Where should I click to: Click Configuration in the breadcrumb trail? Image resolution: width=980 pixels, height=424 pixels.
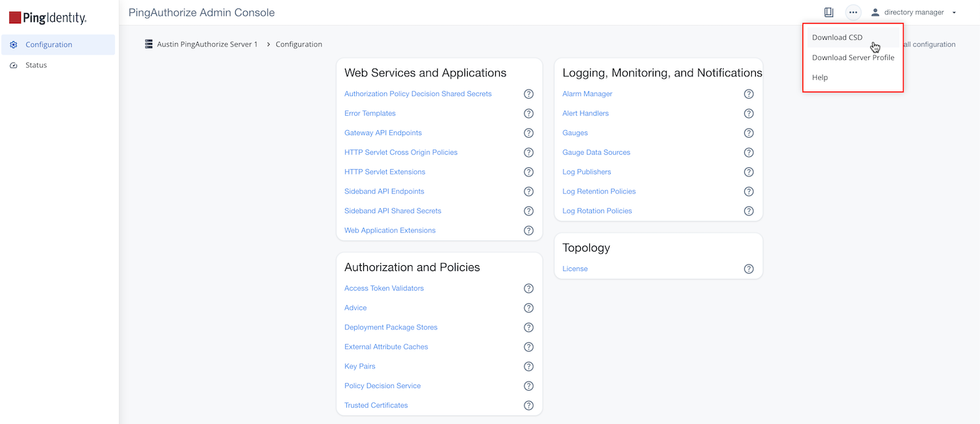tap(299, 44)
